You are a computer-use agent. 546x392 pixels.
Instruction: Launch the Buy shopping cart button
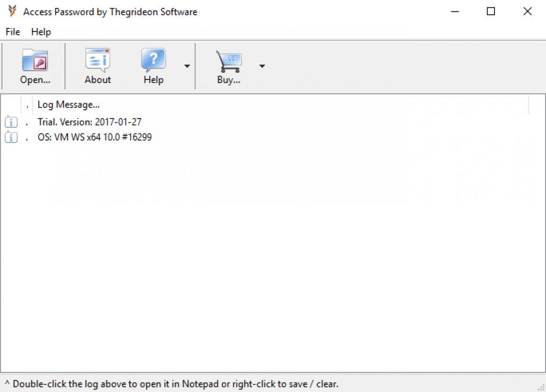coord(228,66)
